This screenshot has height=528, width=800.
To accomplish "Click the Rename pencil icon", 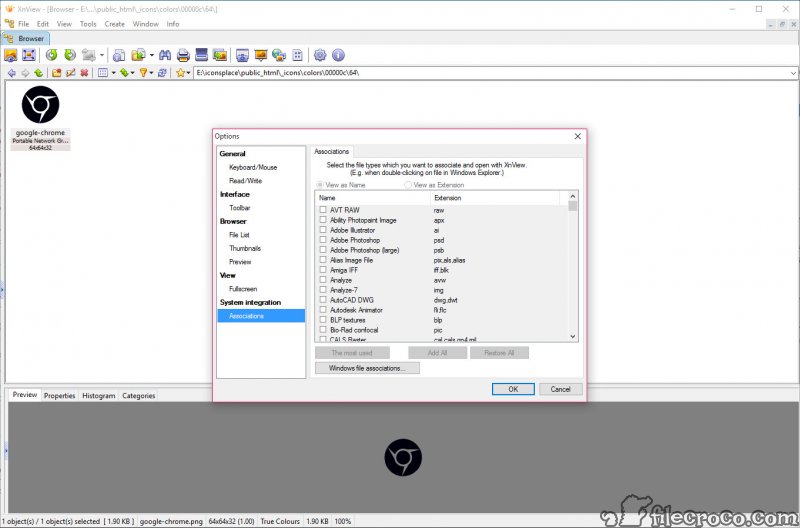I will pyautogui.click(x=70, y=73).
